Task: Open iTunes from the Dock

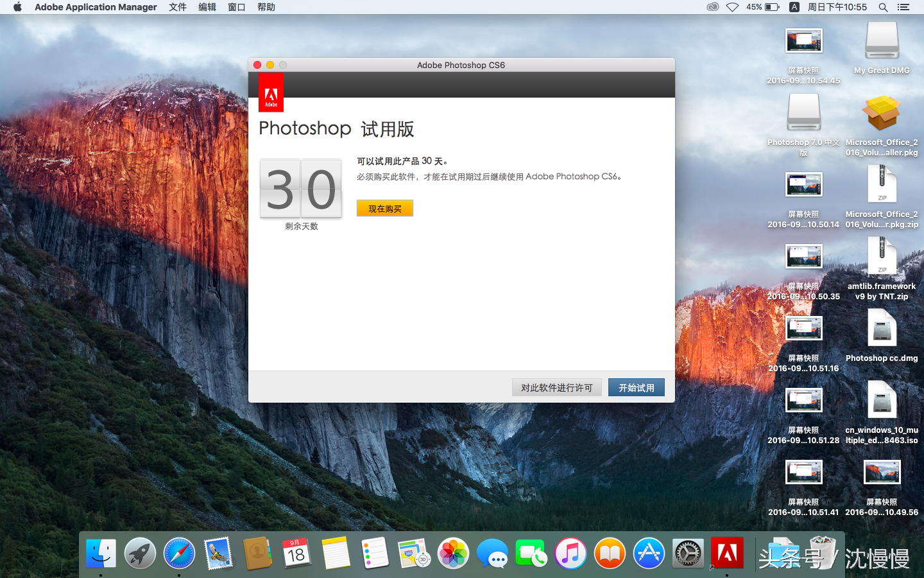Action: coord(570,553)
